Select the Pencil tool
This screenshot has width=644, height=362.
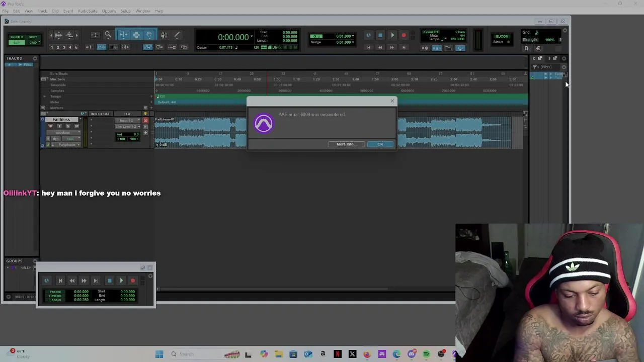pos(177,35)
